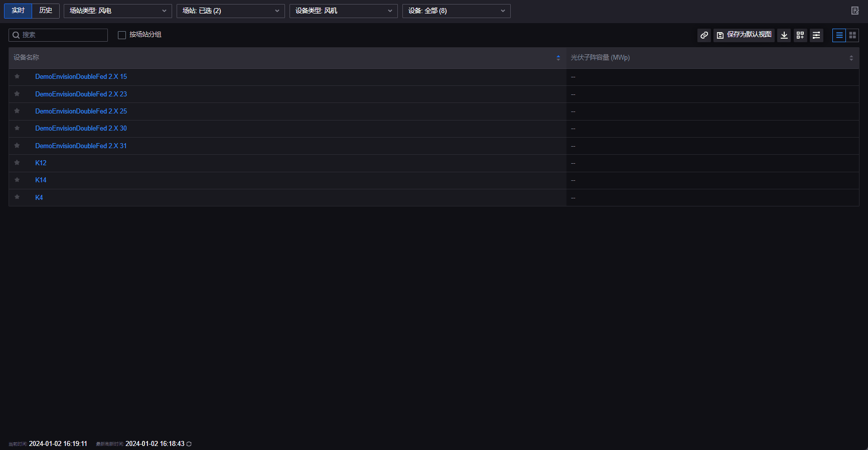Click 保存为默认视图 button
This screenshot has height=450, width=868.
[x=744, y=35]
